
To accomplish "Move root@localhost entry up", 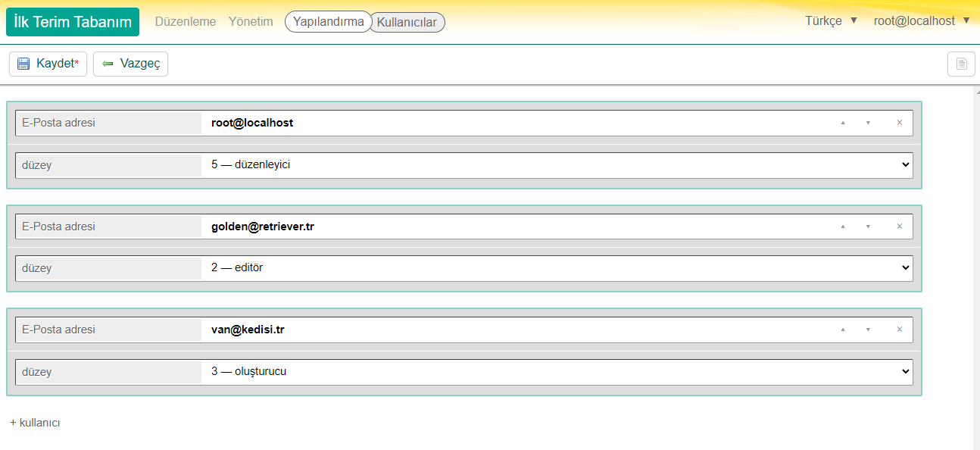I will [x=843, y=123].
